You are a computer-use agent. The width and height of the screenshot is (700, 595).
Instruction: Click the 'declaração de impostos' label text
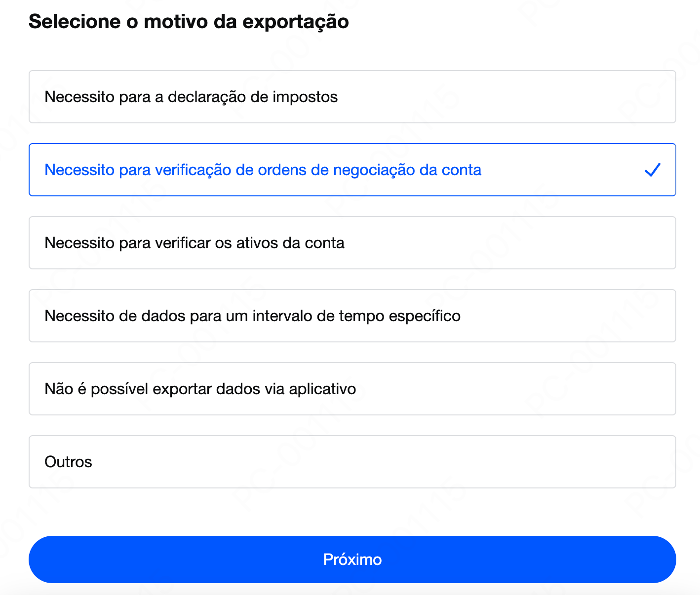click(x=253, y=97)
